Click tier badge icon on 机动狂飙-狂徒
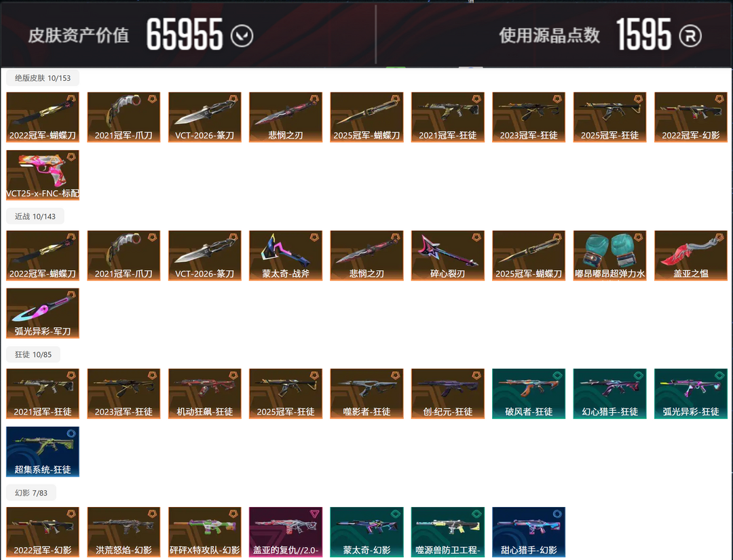The height and width of the screenshot is (560, 733). (x=233, y=375)
